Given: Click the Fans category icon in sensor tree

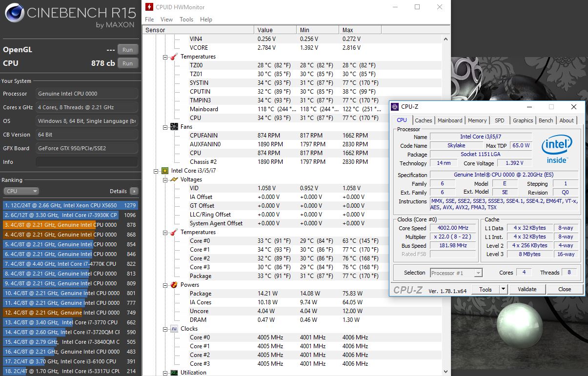Looking at the screenshot, I should 174,127.
